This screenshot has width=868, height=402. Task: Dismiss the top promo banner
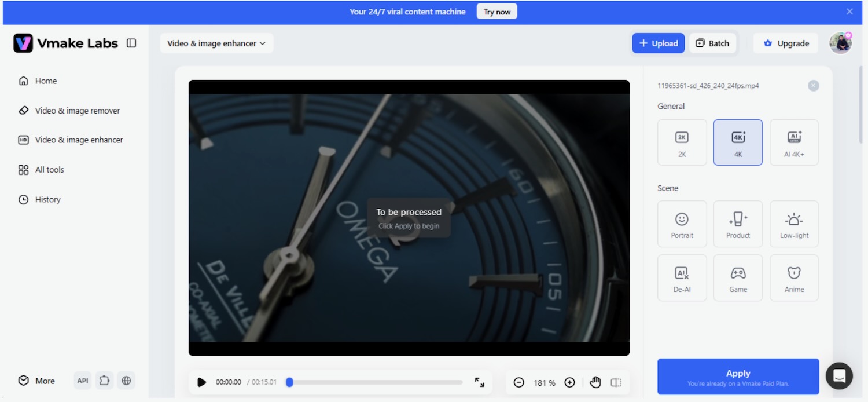coord(849,12)
